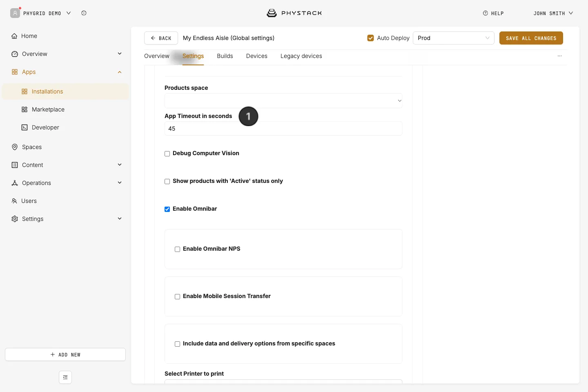Switch to the Builds tab
This screenshot has width=588, height=392.
[225, 56]
